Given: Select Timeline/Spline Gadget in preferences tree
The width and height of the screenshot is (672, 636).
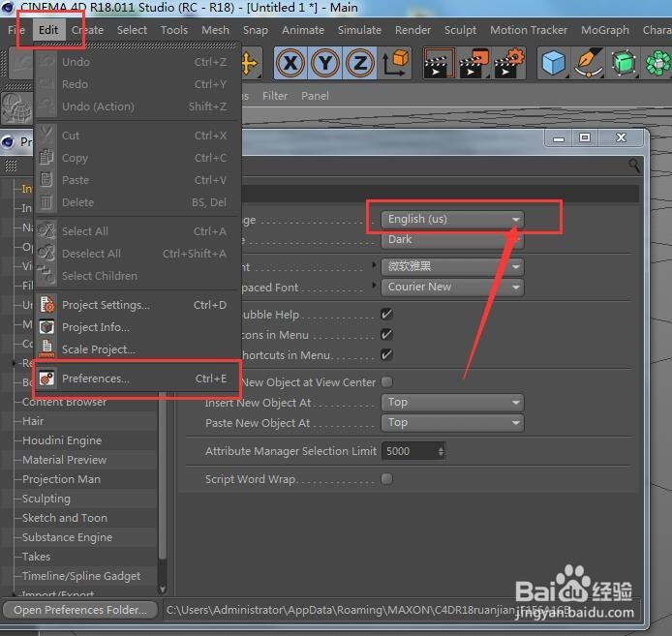Looking at the screenshot, I should coord(81,576).
